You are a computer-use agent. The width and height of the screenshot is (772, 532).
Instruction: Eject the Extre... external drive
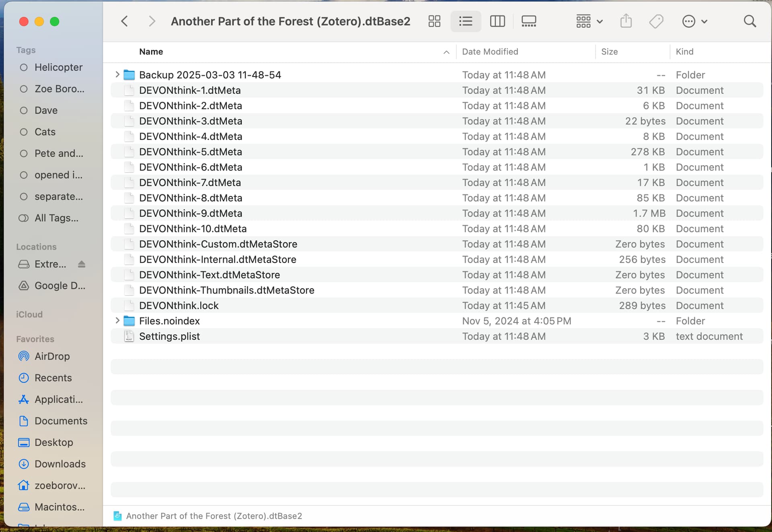[x=82, y=264]
